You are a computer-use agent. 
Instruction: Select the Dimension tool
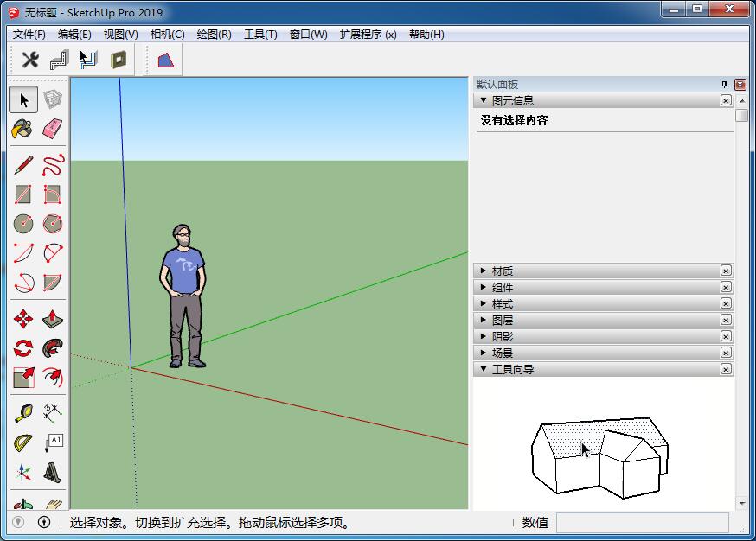[x=53, y=413]
